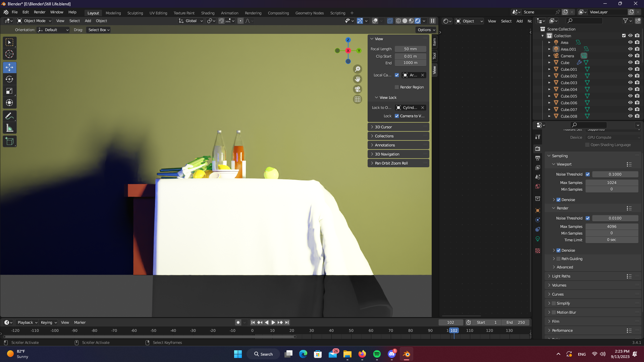The image size is (644, 362).
Task: Open the Render properties tab
Action: [x=538, y=148]
